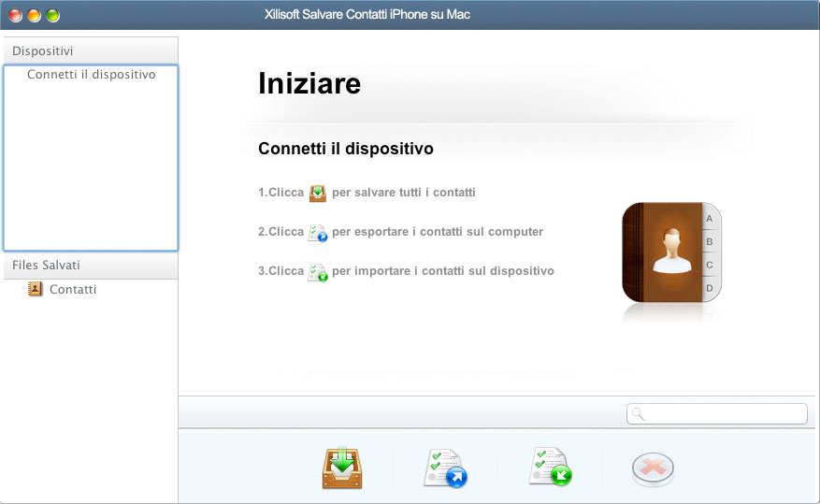This screenshot has height=504, width=820.
Task: Click the 'per salvare tutti i contatti' text
Action: [x=404, y=193]
